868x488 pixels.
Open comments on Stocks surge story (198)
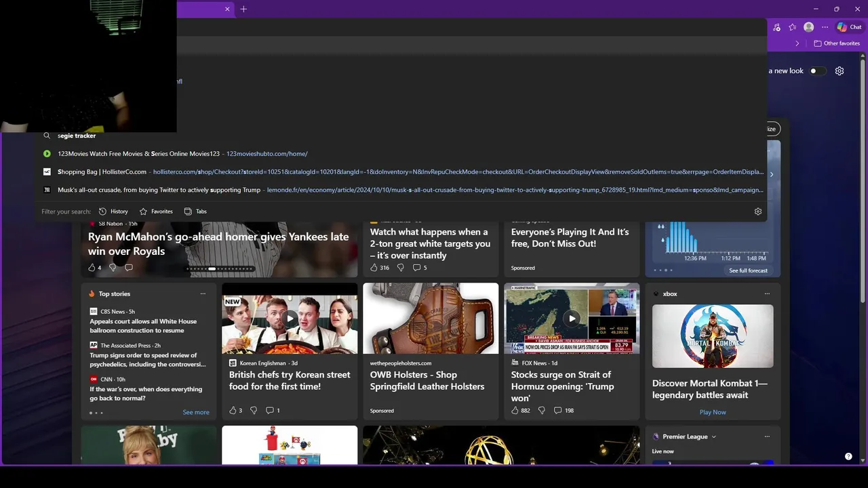tap(564, 411)
